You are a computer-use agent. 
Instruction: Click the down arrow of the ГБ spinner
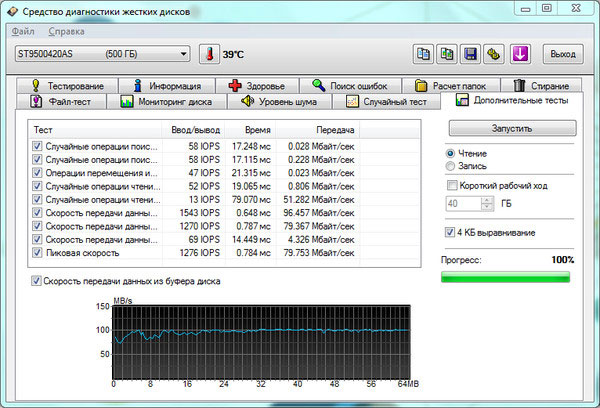click(487, 207)
